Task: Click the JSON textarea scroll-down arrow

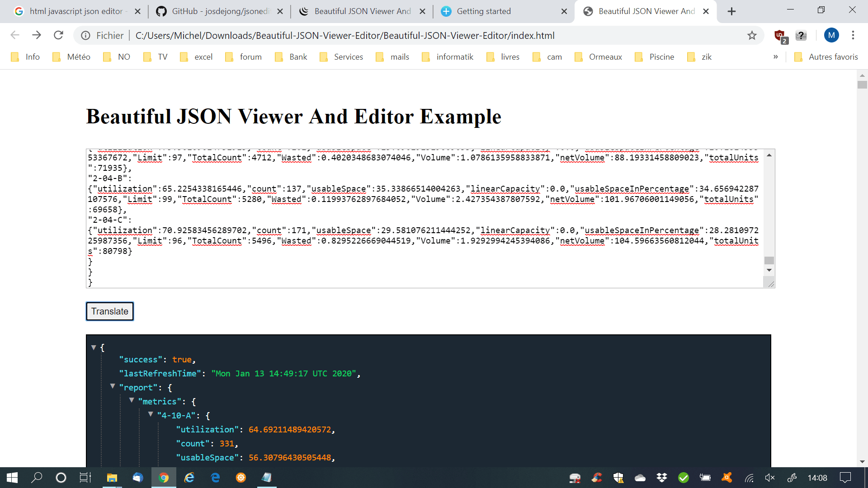Action: point(769,270)
